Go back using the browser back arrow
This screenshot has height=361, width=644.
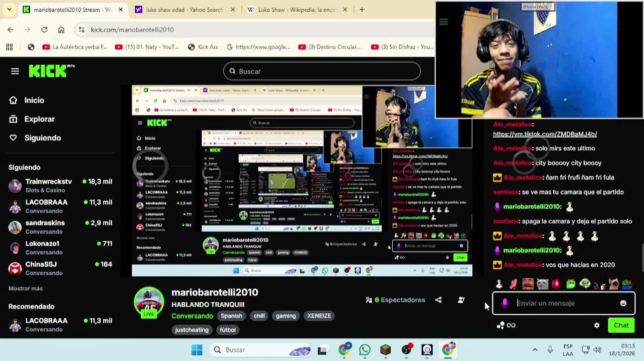pos(11,30)
